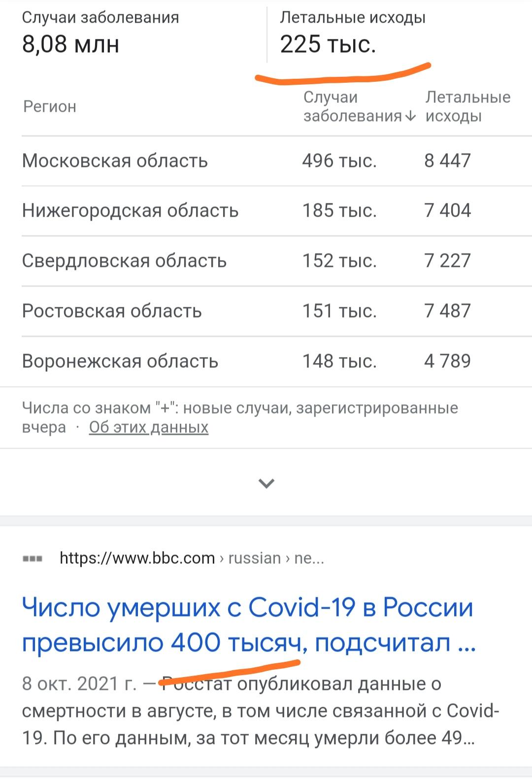Click the Регион column header
532x782 pixels.
coord(50,106)
